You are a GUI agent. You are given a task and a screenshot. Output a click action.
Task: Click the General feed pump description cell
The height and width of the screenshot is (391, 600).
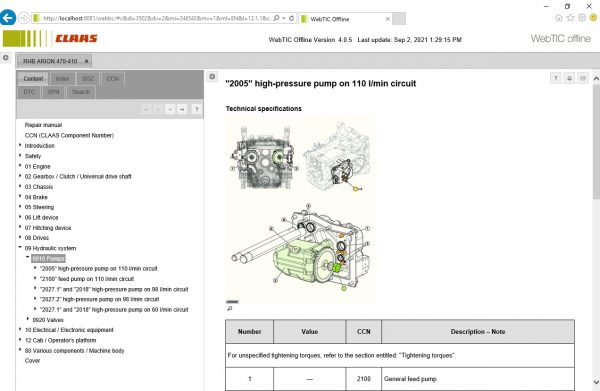pos(478,379)
